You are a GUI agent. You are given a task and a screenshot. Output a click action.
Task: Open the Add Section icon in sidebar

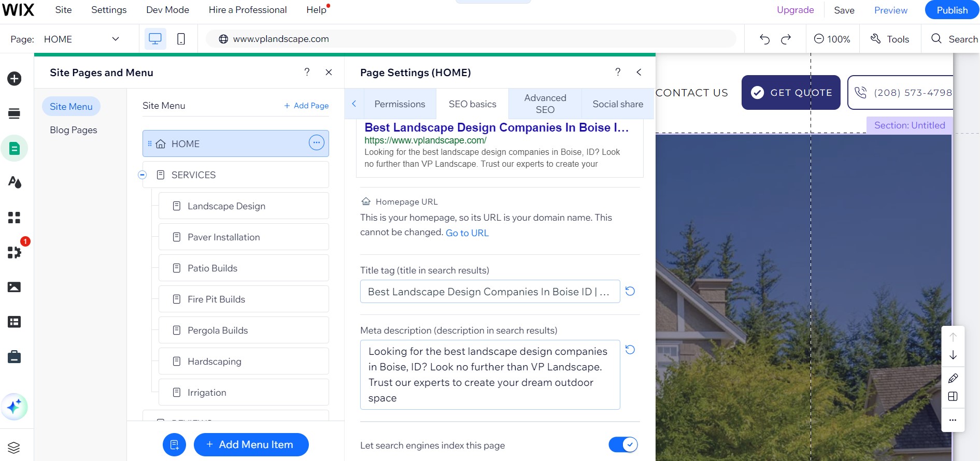click(15, 113)
